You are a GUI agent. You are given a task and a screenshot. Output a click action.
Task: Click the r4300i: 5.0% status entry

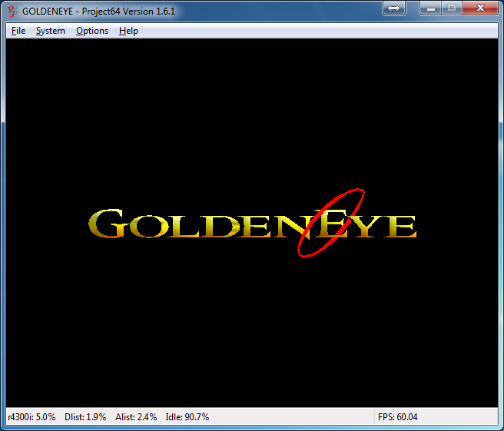(31, 417)
